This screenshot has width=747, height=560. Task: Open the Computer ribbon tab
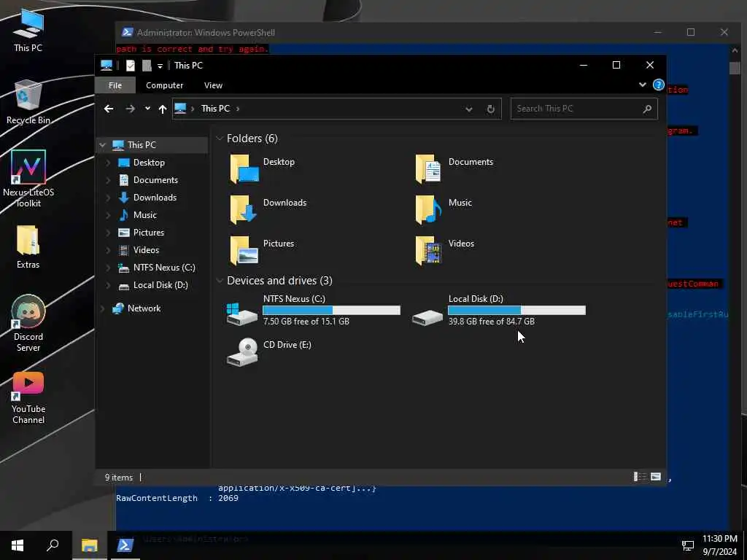click(164, 85)
